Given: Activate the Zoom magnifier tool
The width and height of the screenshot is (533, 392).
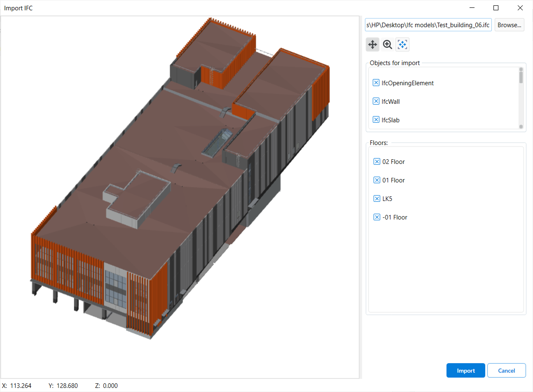Looking at the screenshot, I should (387, 44).
